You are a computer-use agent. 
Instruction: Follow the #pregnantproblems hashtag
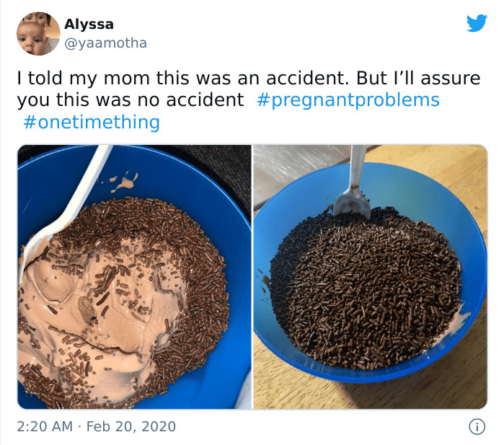click(x=348, y=100)
